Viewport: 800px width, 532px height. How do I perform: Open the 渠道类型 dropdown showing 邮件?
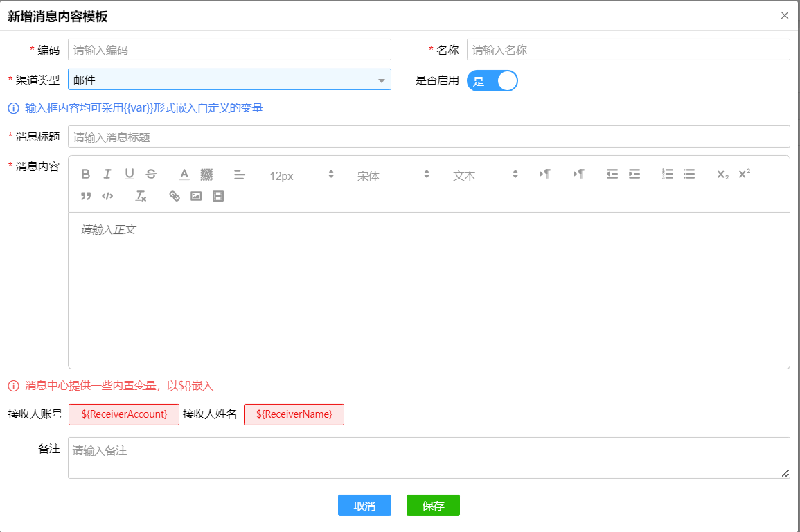click(229, 80)
